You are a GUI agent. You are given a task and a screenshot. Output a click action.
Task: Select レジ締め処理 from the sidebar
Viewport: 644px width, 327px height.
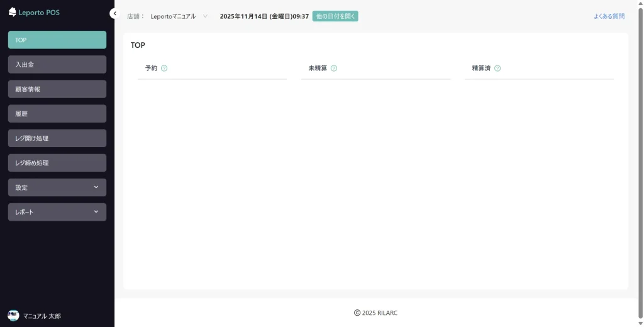pyautogui.click(x=57, y=163)
